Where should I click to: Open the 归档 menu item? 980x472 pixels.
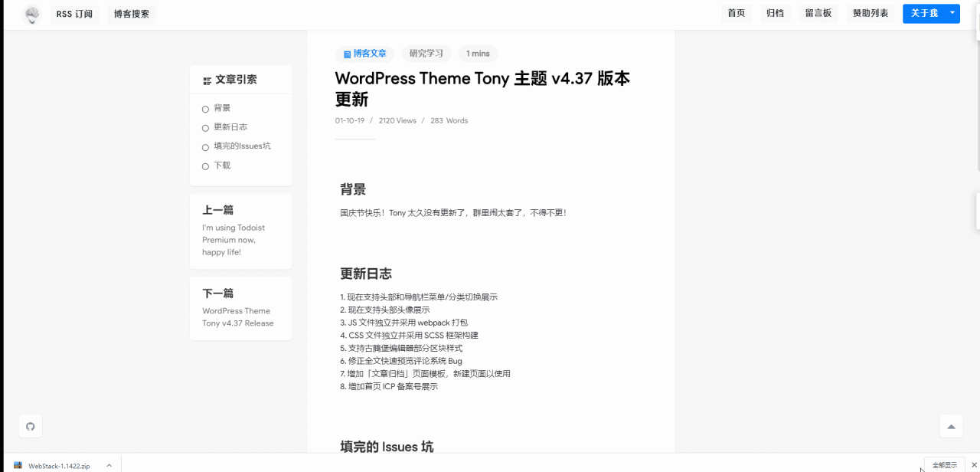pos(775,13)
